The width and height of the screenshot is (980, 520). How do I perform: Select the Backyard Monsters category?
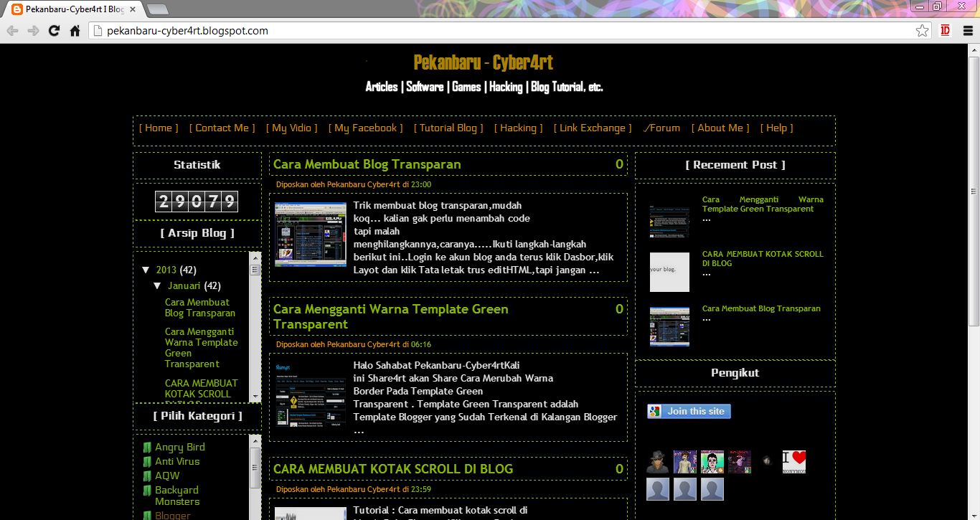177,496
